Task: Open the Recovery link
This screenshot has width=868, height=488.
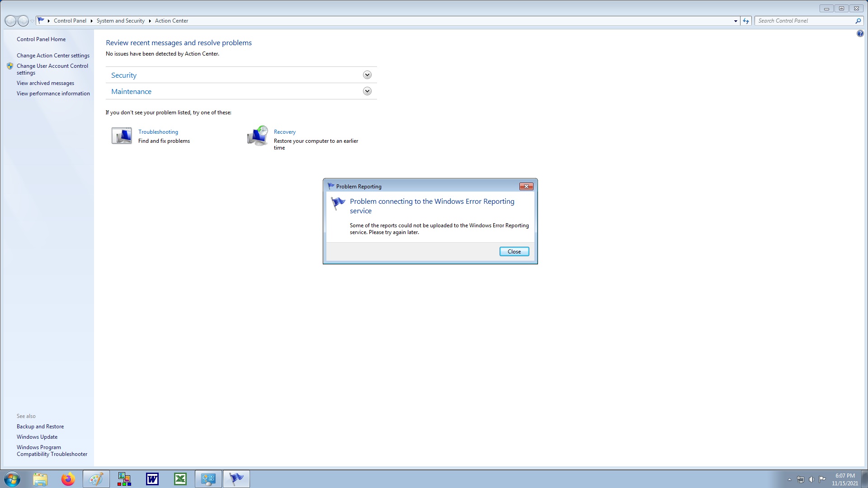Action: coord(285,132)
